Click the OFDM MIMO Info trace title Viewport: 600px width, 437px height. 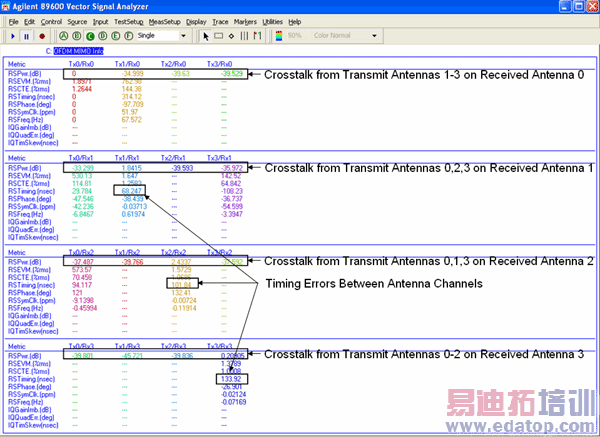[x=78, y=51]
